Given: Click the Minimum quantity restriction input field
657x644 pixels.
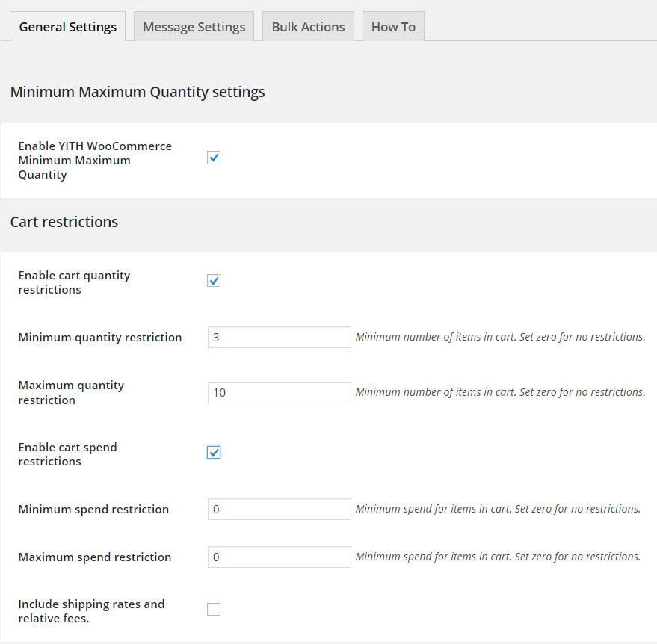Looking at the screenshot, I should click(279, 338).
